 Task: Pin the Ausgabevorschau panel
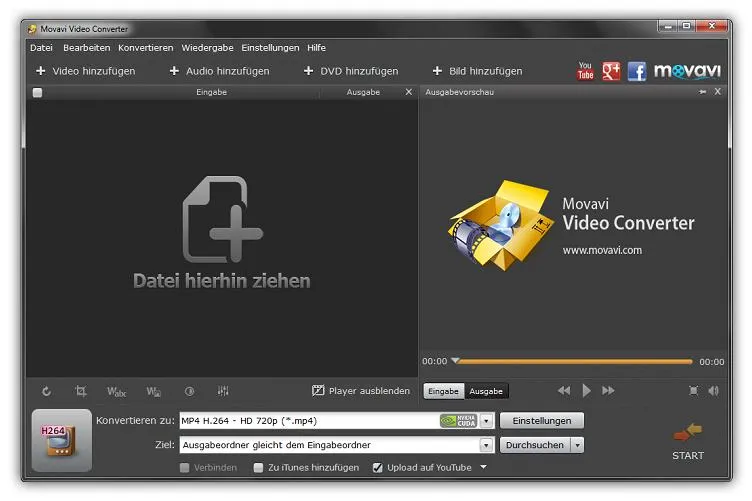[703, 92]
